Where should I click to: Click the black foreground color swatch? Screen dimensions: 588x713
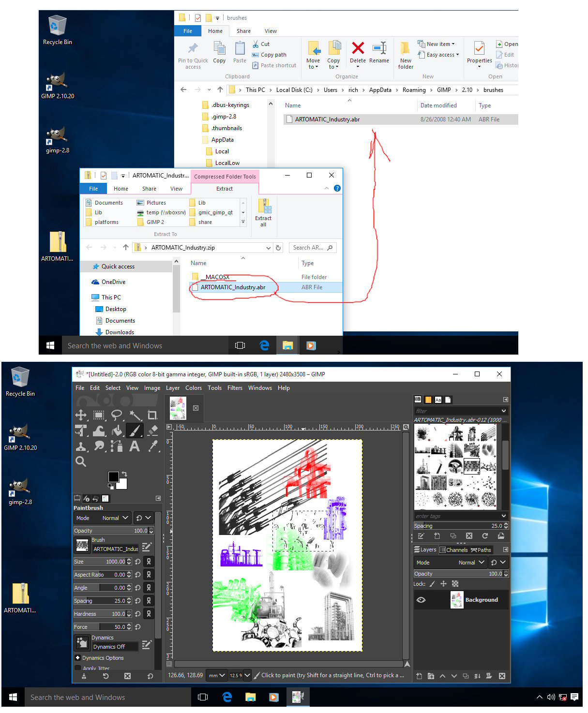click(113, 477)
